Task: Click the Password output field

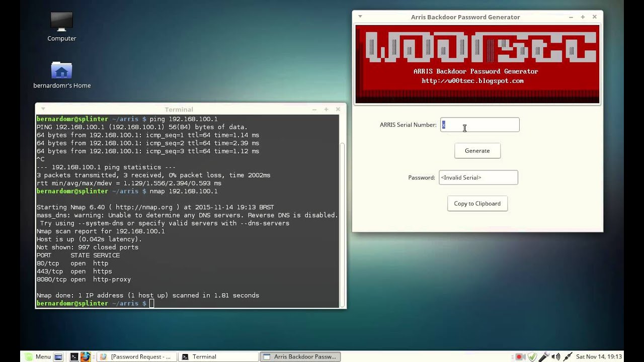Action: click(x=478, y=177)
